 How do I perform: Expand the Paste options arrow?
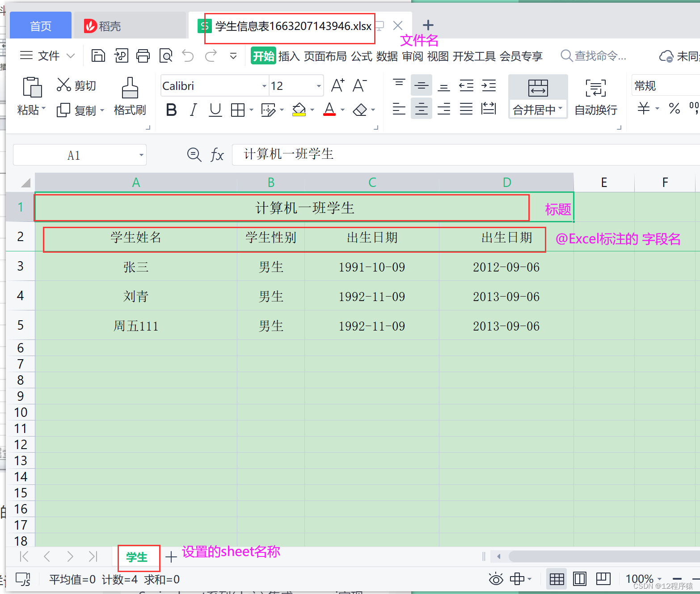[44, 109]
